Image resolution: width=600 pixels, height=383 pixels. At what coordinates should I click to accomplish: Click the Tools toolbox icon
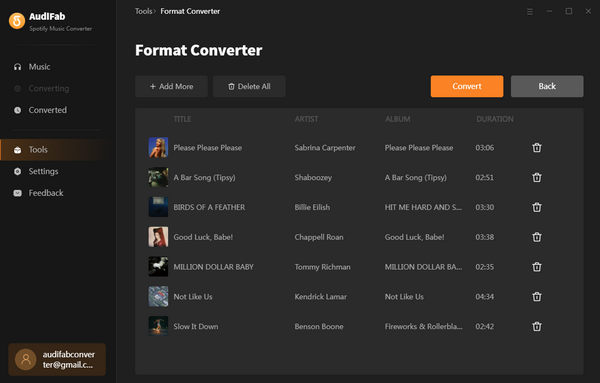[x=18, y=150]
